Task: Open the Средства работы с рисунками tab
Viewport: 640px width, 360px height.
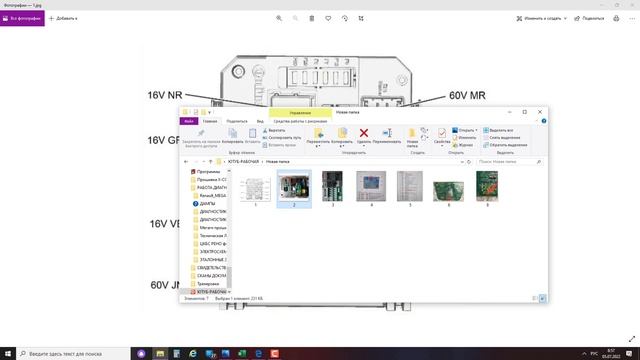Action: click(300, 121)
